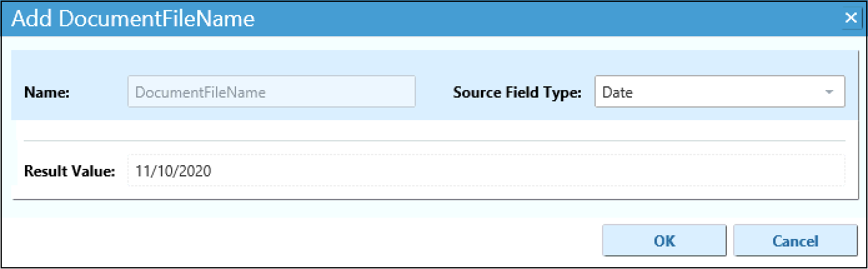The width and height of the screenshot is (868, 269).
Task: Click the "Name:" label
Action: [46, 93]
